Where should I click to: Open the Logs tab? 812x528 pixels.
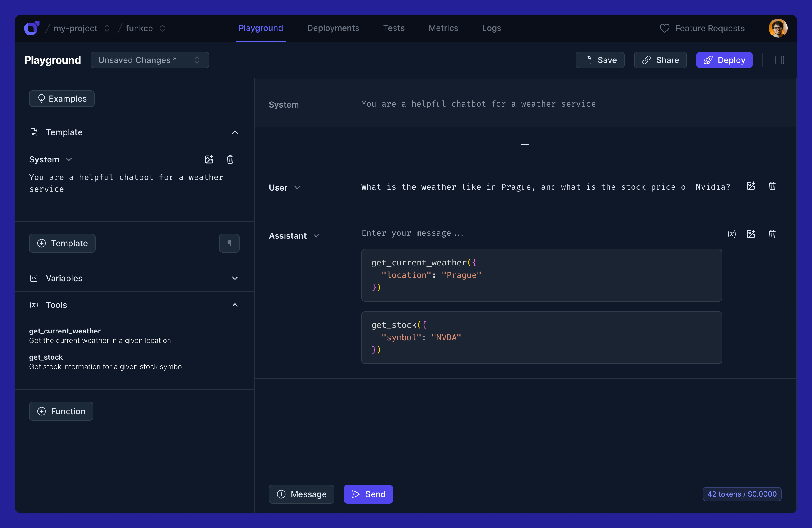click(x=491, y=28)
